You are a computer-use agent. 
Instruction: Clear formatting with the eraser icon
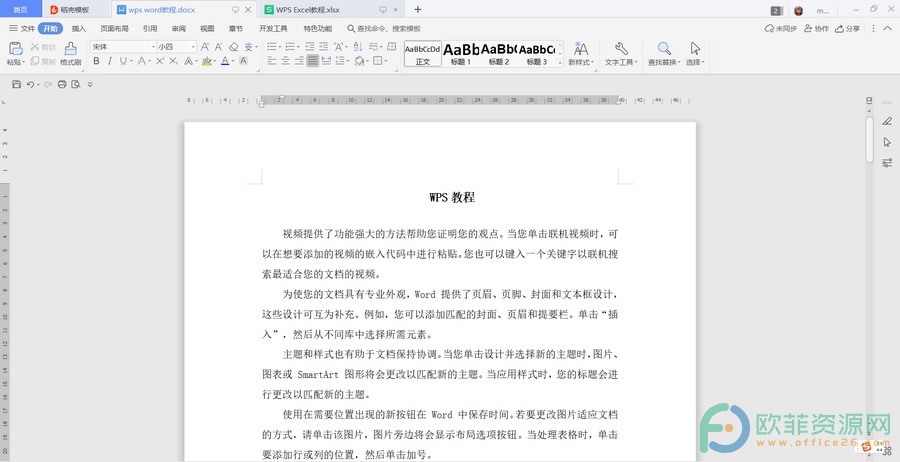click(x=234, y=47)
